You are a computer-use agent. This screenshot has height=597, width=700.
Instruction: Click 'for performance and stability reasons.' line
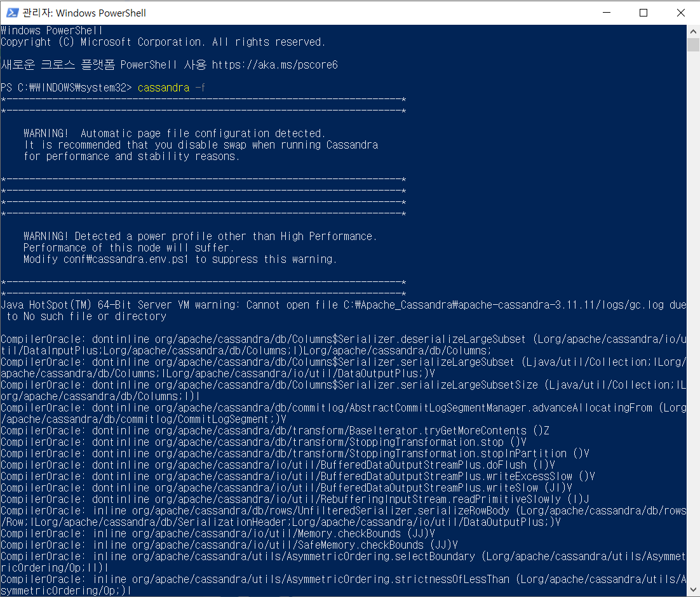point(131,156)
